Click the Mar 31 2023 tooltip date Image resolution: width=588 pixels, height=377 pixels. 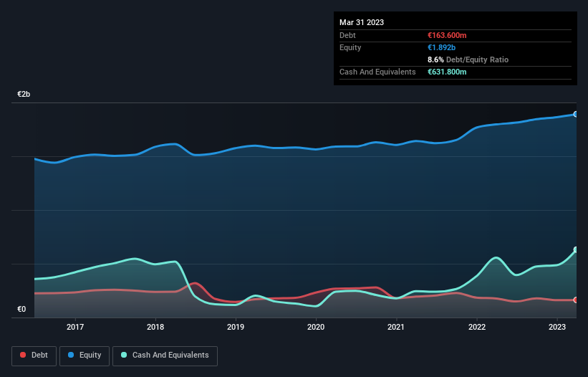[362, 22]
